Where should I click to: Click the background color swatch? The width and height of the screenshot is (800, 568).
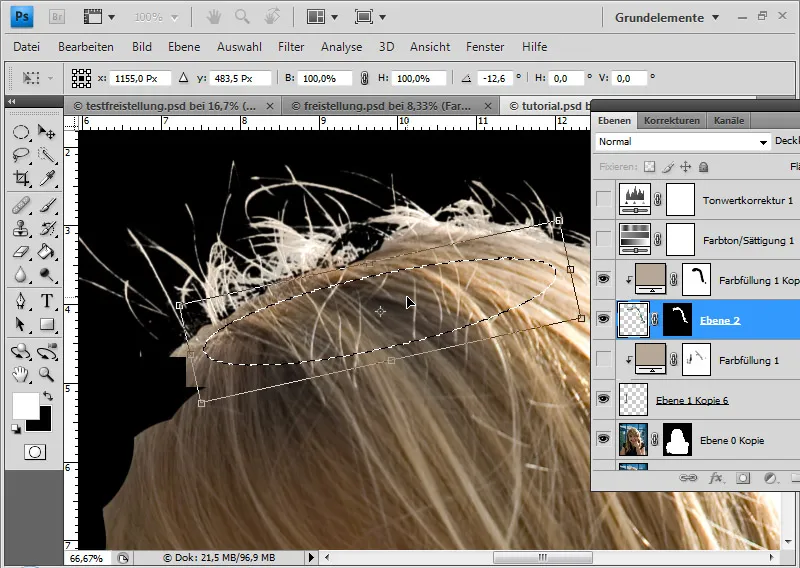click(45, 424)
